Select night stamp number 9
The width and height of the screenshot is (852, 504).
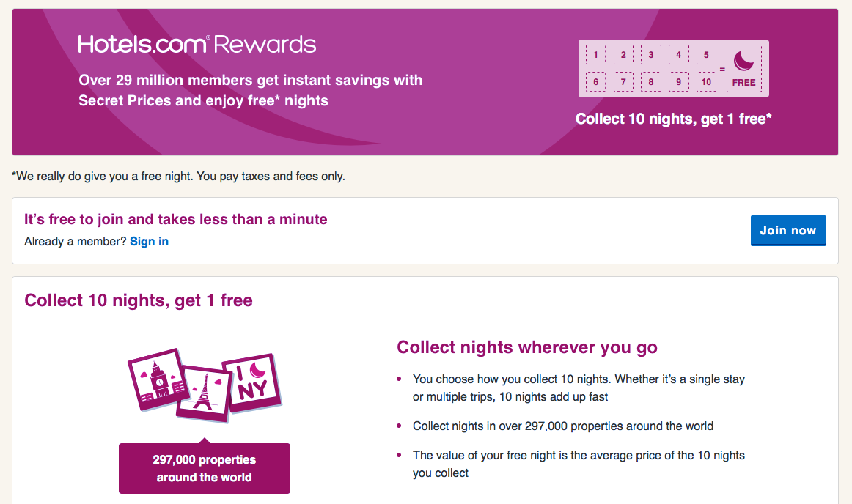pos(678,81)
